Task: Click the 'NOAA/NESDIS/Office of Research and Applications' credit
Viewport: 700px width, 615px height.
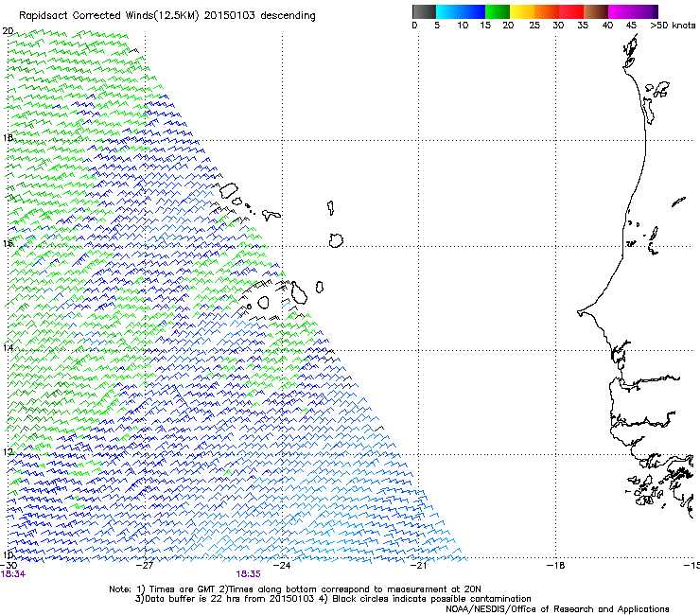Action: click(x=557, y=609)
